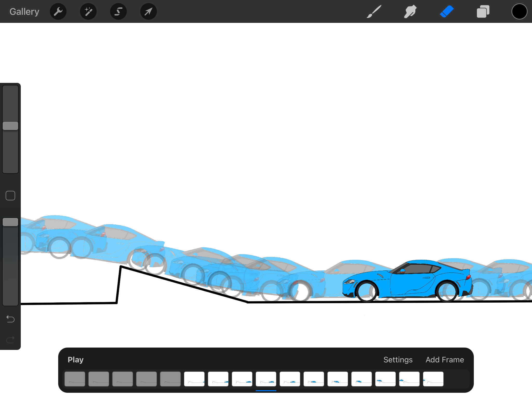Viewport: 532px width, 399px height.
Task: Open the Adjustments magic wand menu
Action: pos(88,11)
